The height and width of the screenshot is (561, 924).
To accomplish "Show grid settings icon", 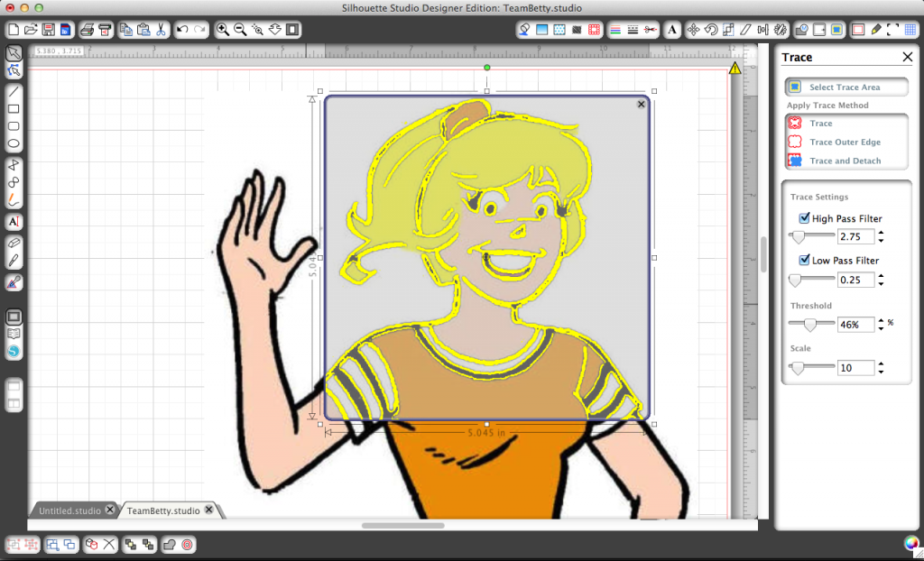I will pyautogui.click(x=910, y=30).
